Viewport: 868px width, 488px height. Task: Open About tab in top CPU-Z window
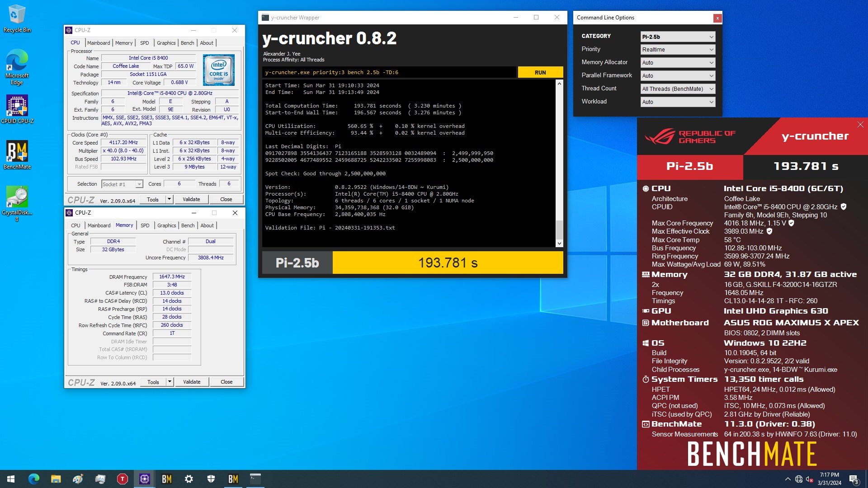(207, 43)
